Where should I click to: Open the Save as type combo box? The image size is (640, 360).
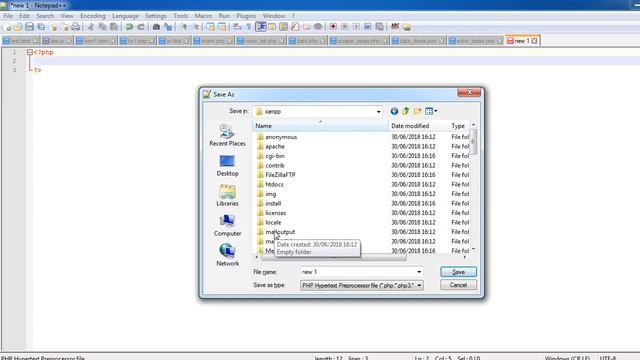pos(362,285)
